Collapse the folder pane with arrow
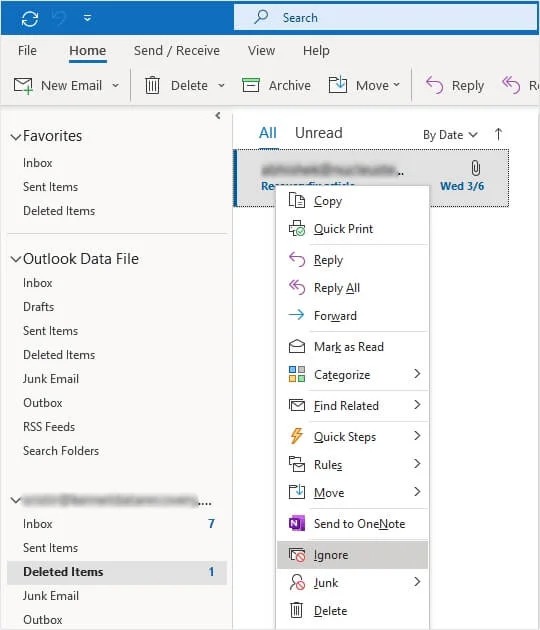540x630 pixels. [218, 116]
